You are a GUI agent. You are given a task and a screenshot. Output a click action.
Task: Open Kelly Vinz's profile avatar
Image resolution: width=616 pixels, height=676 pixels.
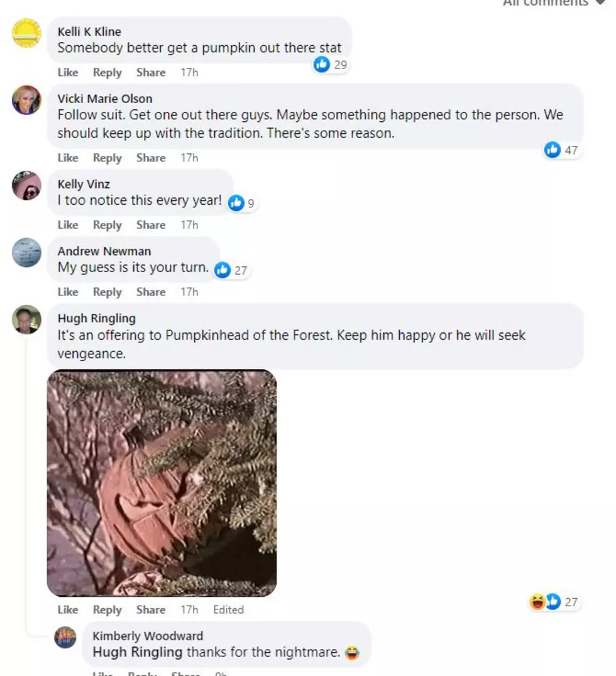(x=26, y=185)
